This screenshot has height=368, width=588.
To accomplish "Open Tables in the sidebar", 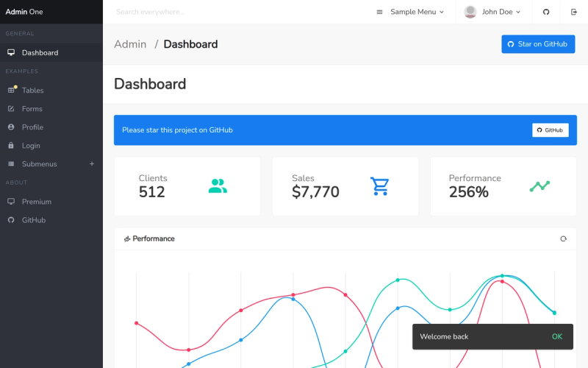I will pos(51,90).
